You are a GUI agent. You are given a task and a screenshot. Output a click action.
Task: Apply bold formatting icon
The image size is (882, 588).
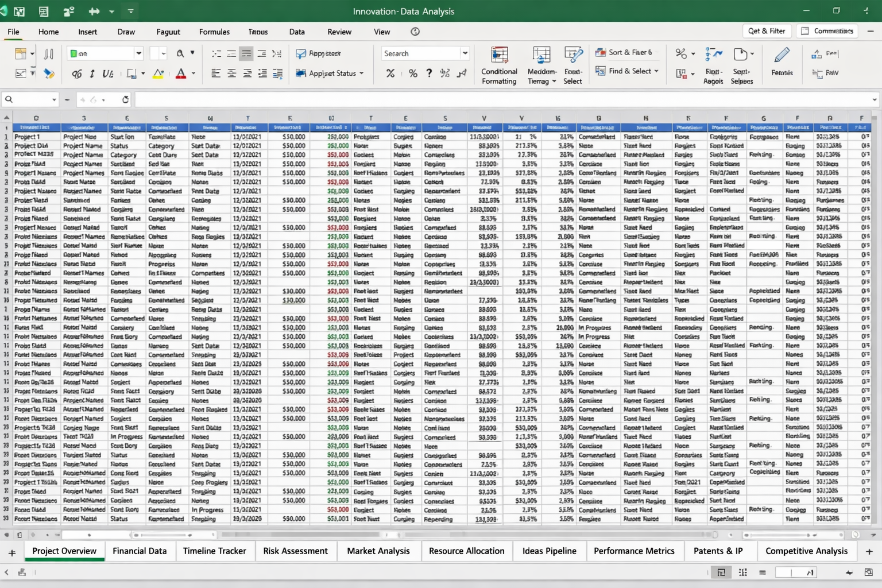pos(76,73)
